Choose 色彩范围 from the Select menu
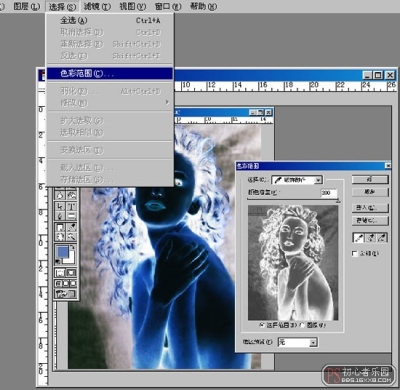Image resolution: width=400 pixels, height=390 pixels. click(x=110, y=73)
